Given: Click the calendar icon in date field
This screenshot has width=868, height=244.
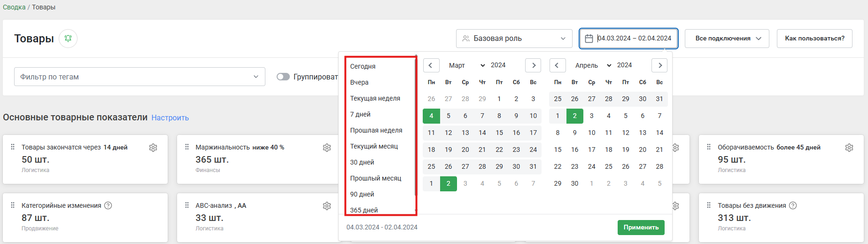Looking at the screenshot, I should (589, 39).
